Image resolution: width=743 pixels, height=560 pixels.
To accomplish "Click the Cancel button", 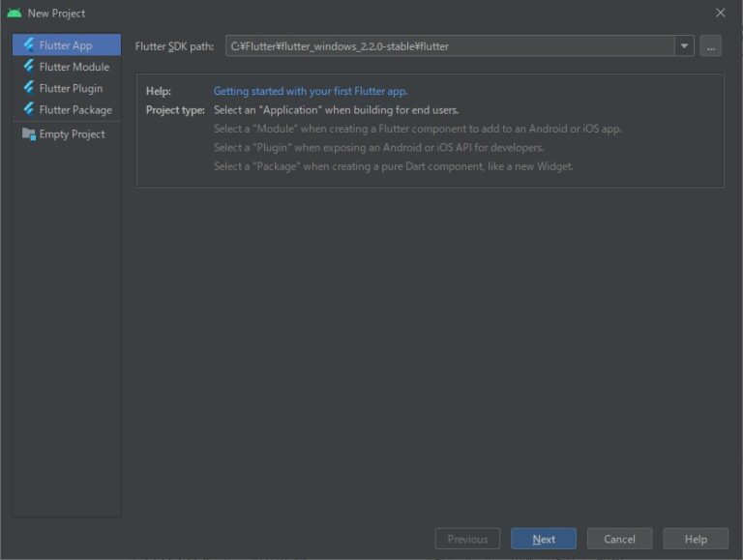I will pos(619,539).
